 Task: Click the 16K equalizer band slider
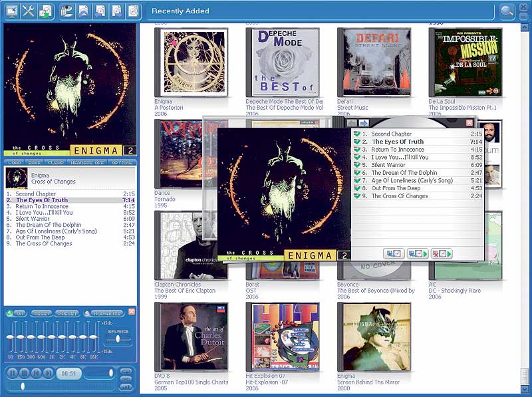tap(93, 337)
